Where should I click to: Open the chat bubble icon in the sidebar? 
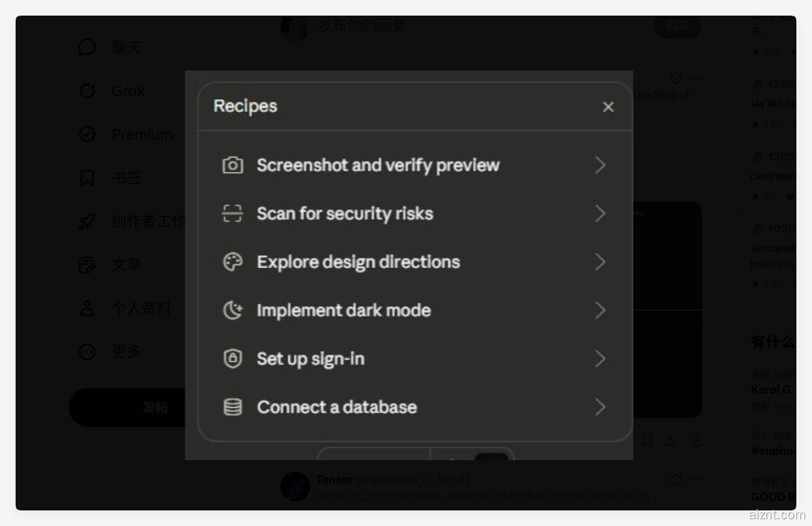88,48
